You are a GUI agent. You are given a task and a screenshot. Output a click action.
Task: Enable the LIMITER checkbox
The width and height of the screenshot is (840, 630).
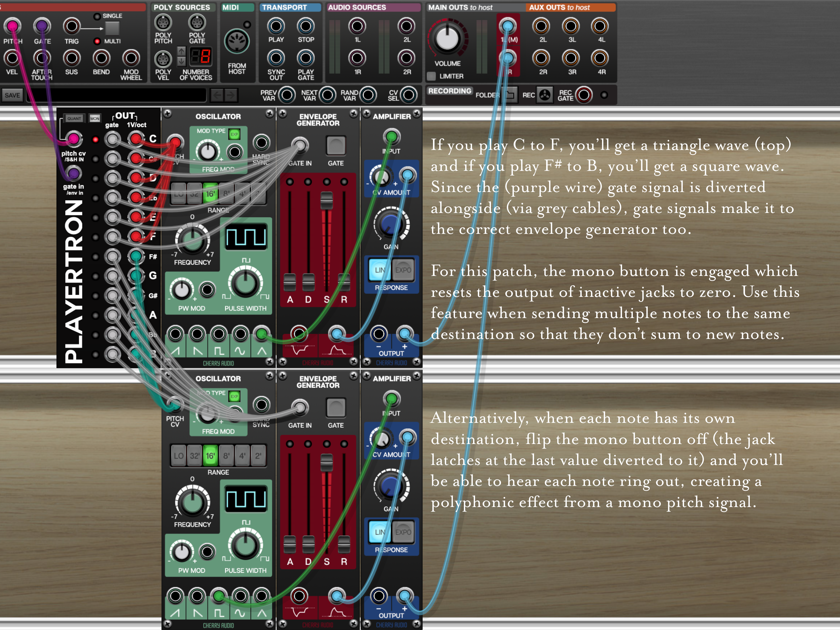(431, 76)
